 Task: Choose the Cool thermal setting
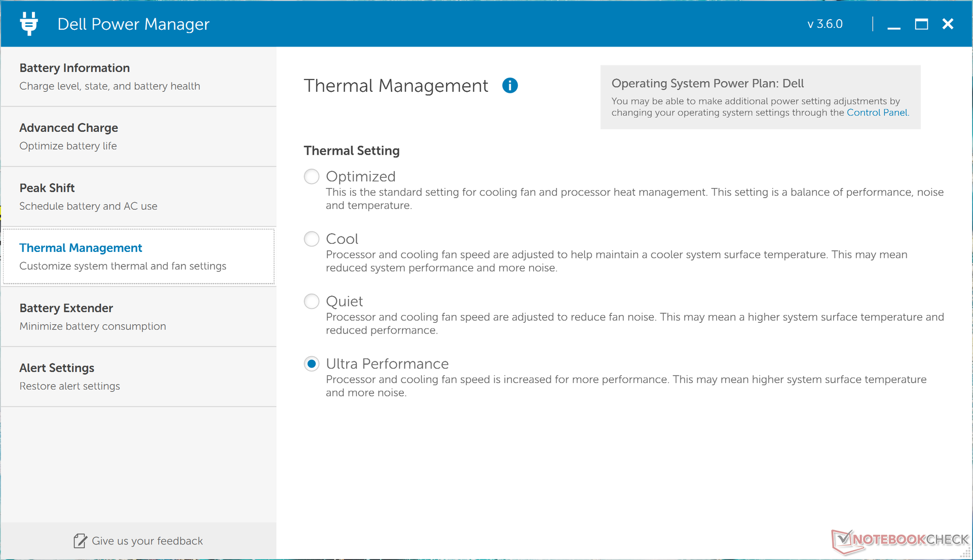[x=312, y=239]
